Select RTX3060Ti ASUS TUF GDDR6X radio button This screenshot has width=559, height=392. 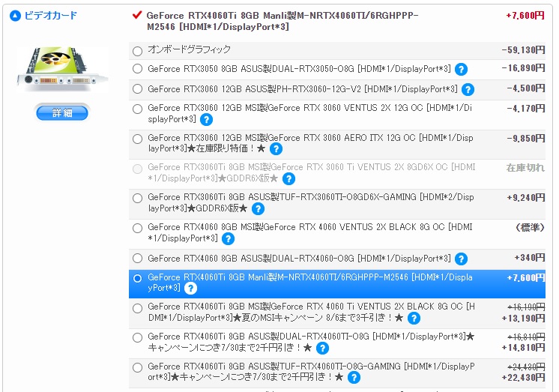click(138, 199)
